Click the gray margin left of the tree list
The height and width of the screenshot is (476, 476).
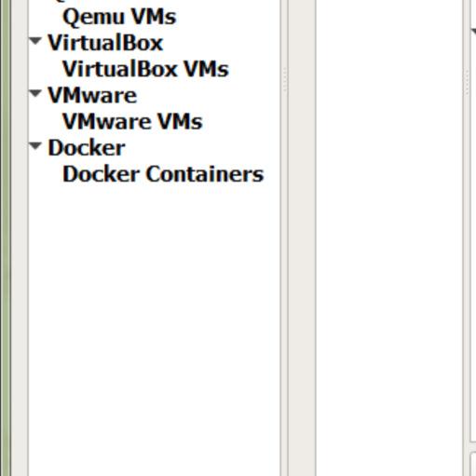pos(20,238)
